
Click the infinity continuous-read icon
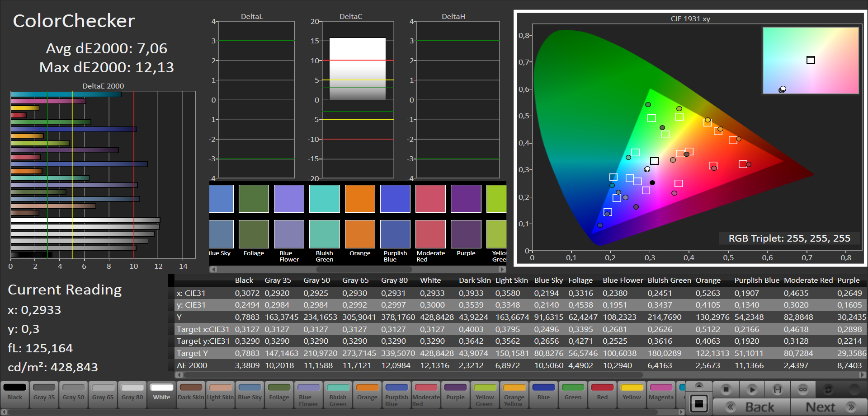[803, 389]
